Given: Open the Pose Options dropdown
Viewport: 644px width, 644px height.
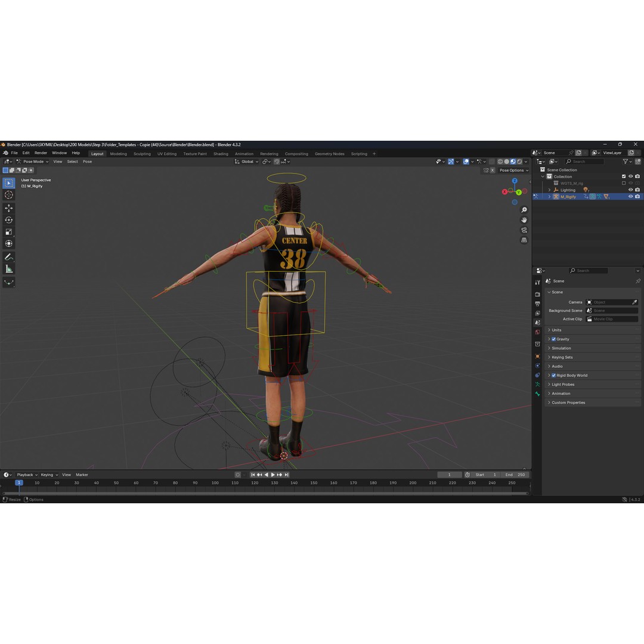Looking at the screenshot, I should (x=514, y=170).
